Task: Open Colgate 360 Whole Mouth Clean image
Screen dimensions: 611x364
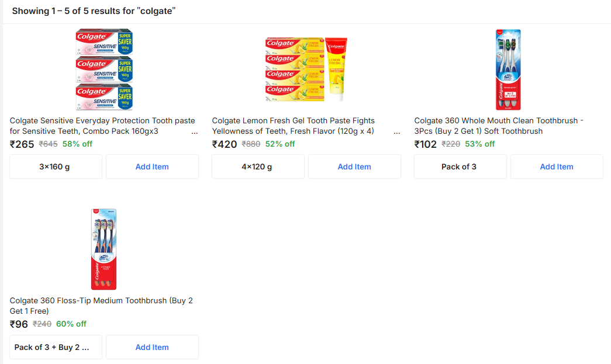Action: [508, 70]
